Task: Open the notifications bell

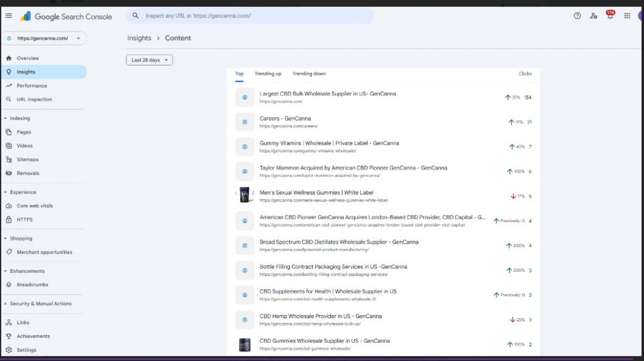Action: (x=610, y=16)
